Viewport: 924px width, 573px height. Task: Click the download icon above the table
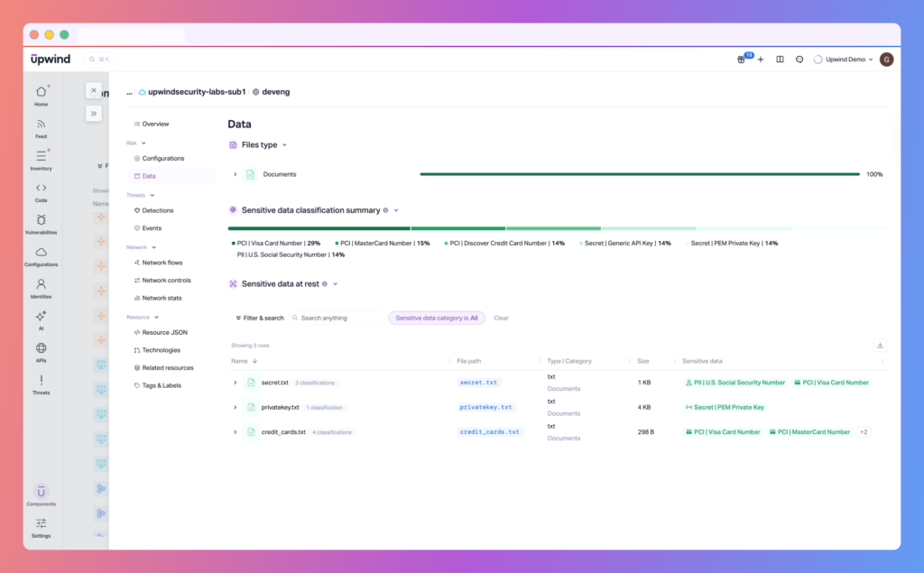(x=880, y=345)
